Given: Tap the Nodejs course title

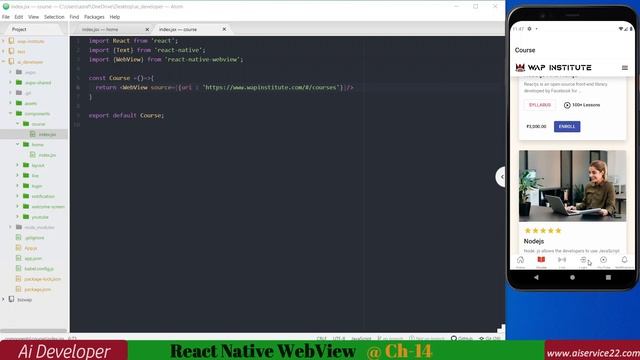Looking at the screenshot, I should pos(533,241).
